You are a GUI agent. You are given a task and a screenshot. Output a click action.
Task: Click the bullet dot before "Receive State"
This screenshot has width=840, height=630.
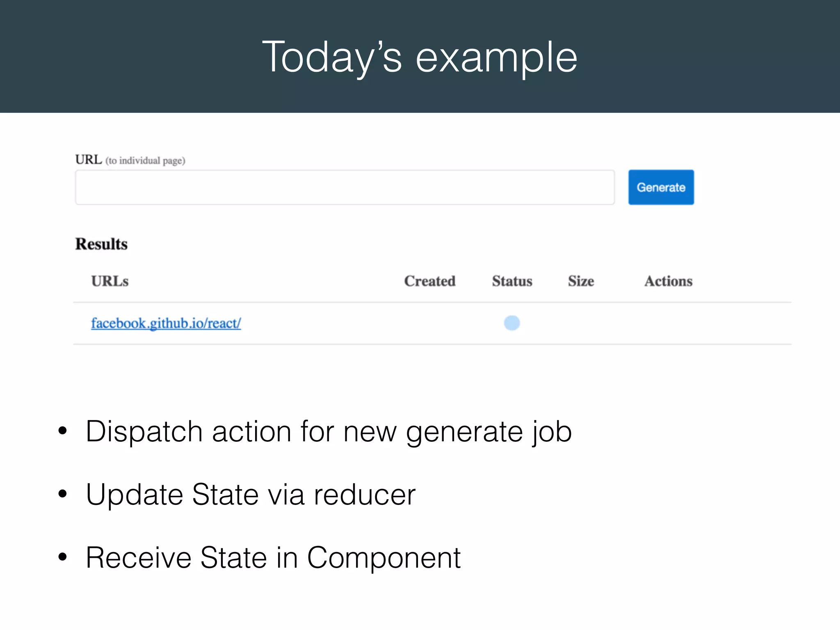point(62,557)
